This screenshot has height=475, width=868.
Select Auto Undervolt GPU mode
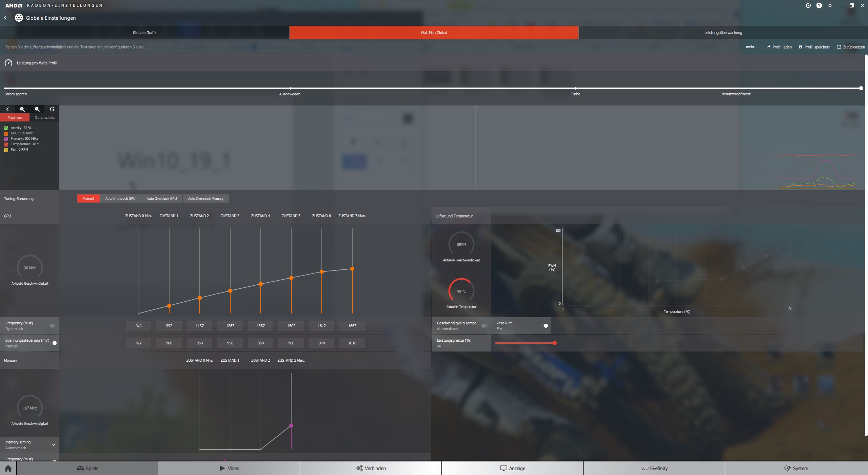[x=120, y=198]
